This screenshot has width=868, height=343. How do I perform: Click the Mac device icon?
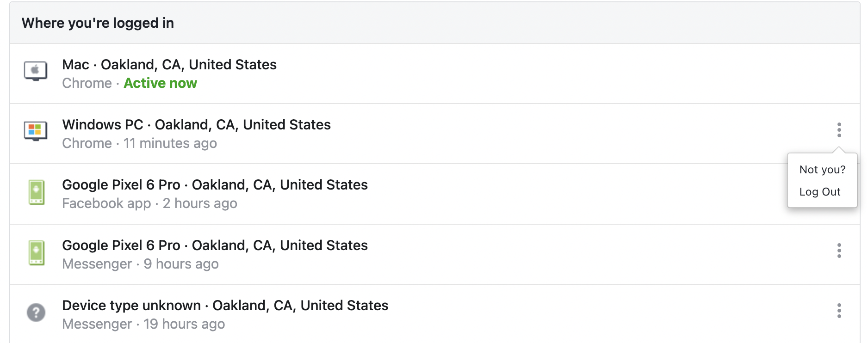pyautogui.click(x=36, y=71)
